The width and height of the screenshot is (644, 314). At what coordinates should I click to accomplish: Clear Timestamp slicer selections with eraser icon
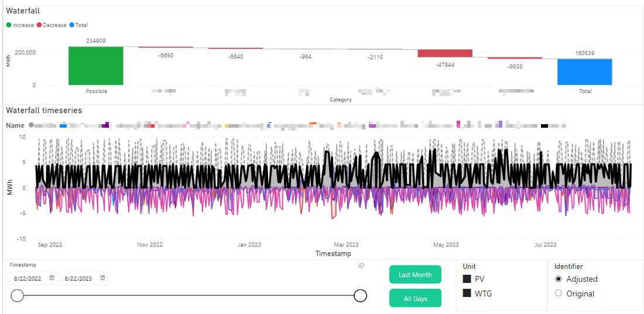coord(361,266)
